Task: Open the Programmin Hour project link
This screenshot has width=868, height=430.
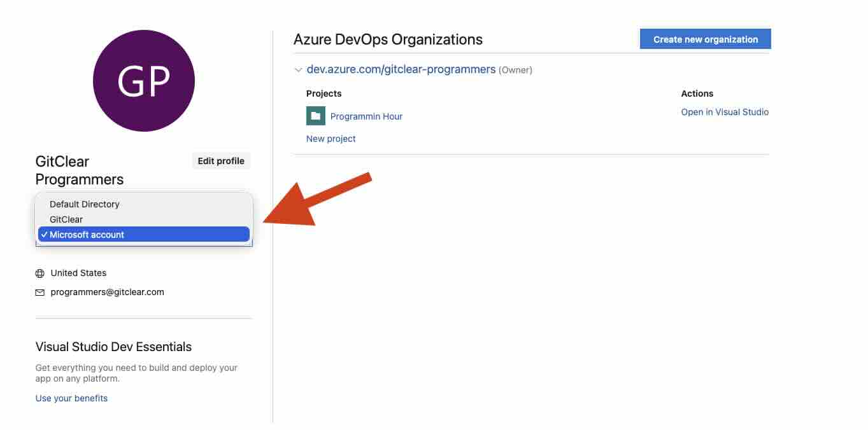Action: click(366, 116)
